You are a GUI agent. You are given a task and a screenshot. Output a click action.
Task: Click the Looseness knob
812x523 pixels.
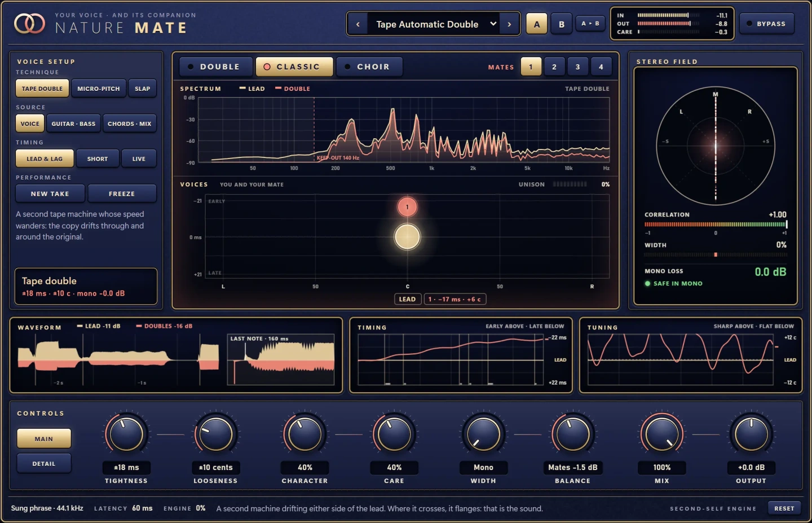[215, 434]
